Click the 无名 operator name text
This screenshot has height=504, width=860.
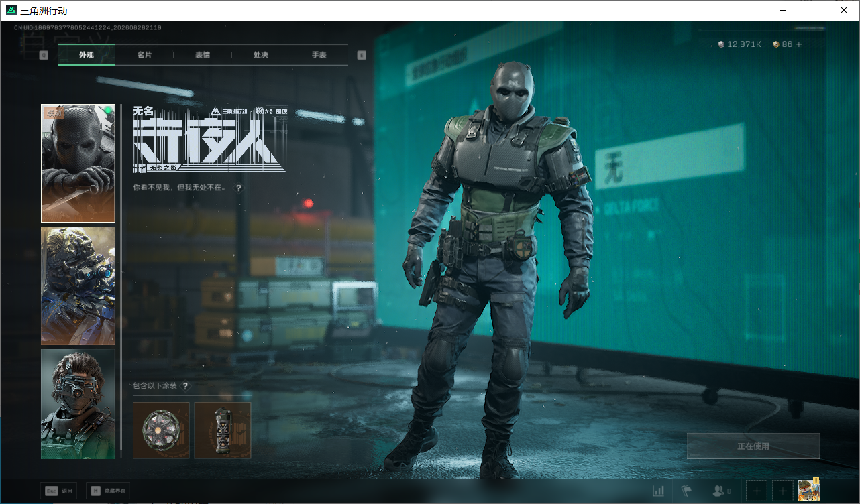tap(144, 111)
